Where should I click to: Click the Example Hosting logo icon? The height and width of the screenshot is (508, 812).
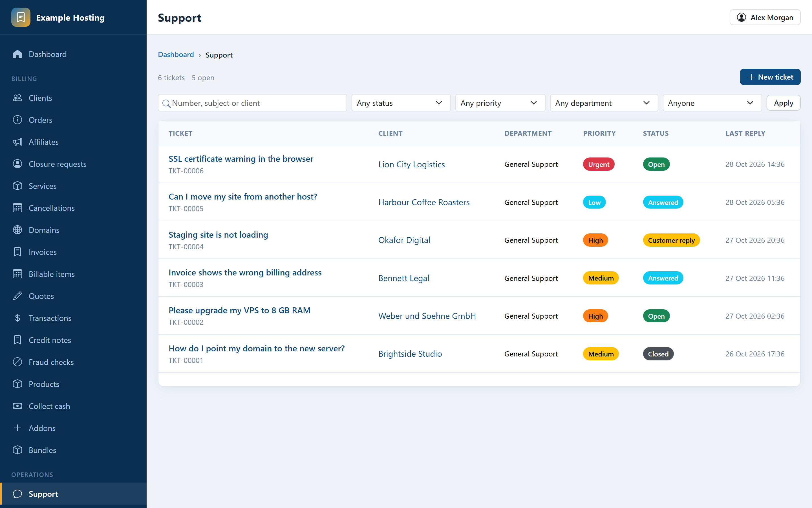(21, 17)
